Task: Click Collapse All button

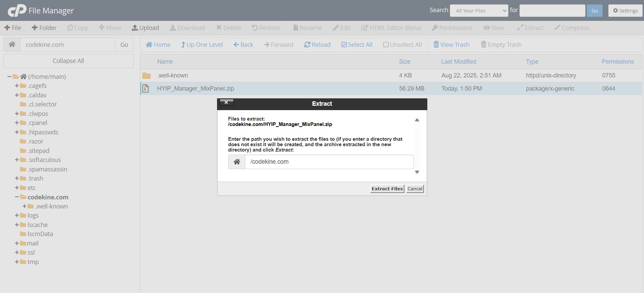Action: pos(68,61)
